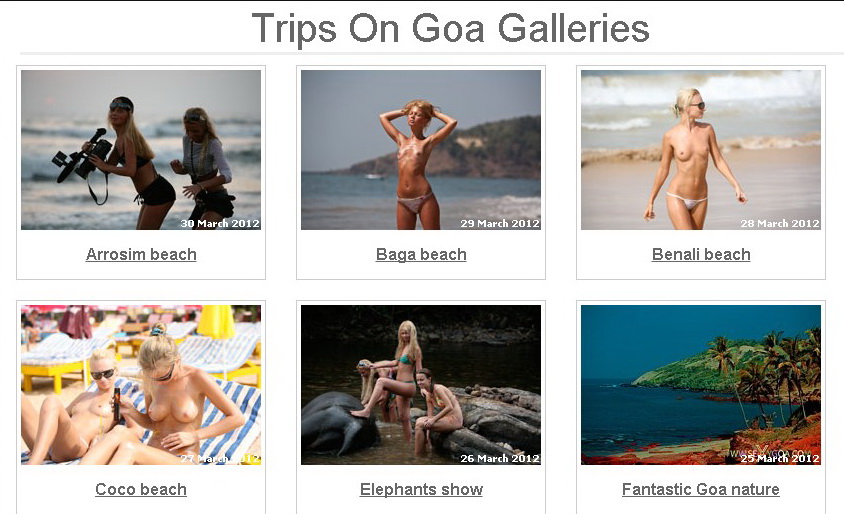844x514 pixels.
Task: Click the 29 March 2012 date label
Action: pos(500,223)
